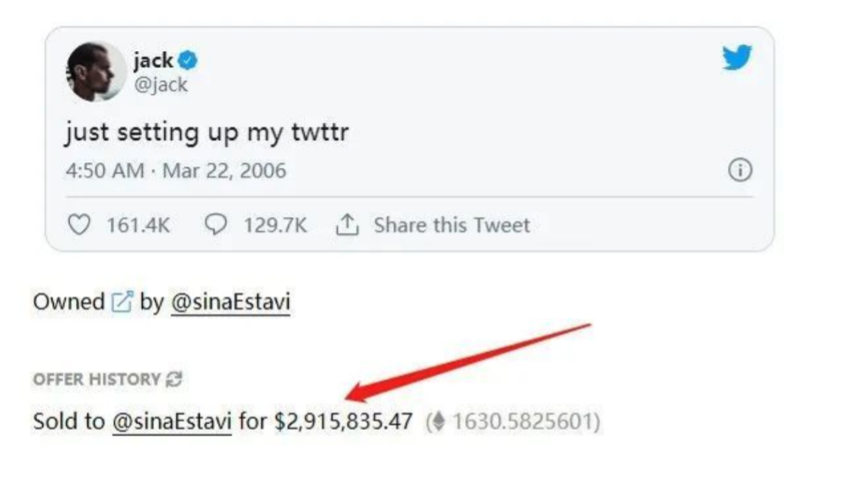This screenshot has width=849, height=482.
Task: Refresh the offer history via its icon
Action: pyautogui.click(x=175, y=379)
